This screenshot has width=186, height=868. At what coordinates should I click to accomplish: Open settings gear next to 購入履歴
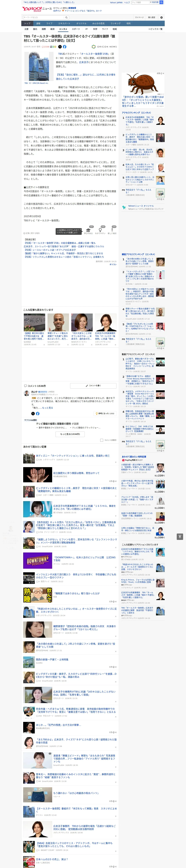pos(161,18)
